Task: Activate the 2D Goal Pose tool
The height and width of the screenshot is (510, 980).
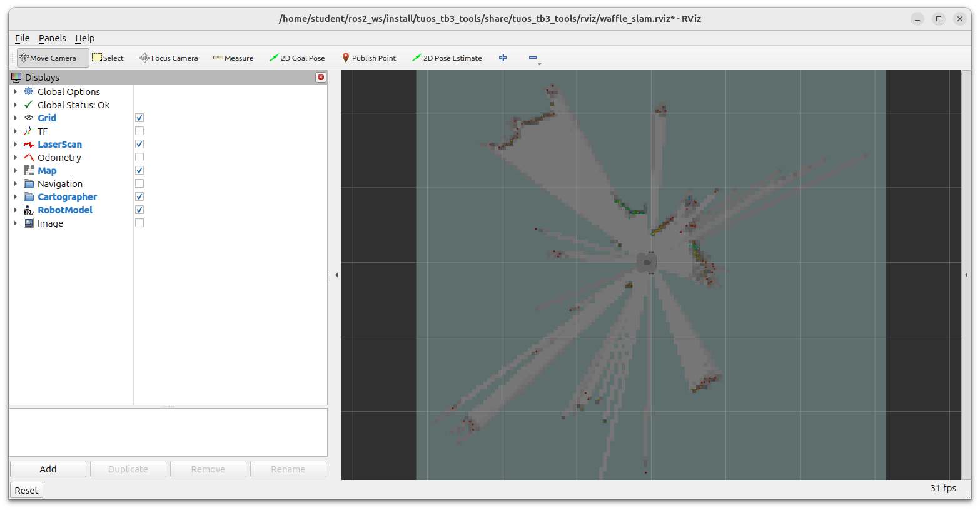Action: (297, 58)
